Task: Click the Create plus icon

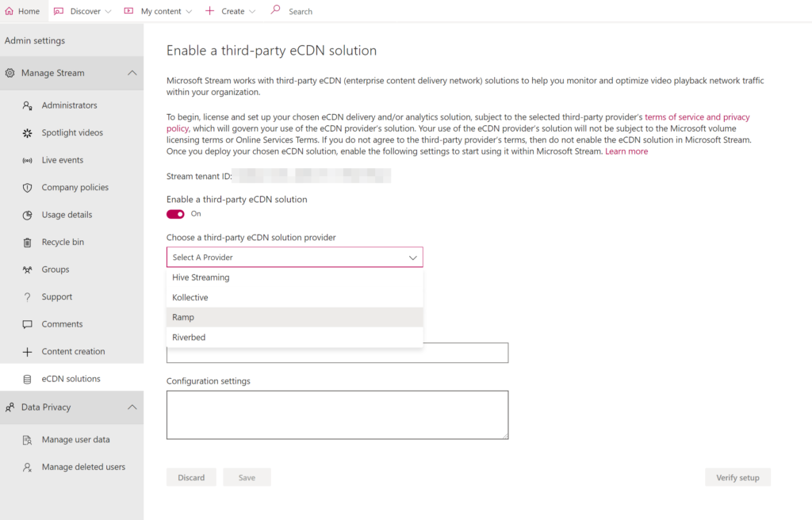Action: pos(209,11)
